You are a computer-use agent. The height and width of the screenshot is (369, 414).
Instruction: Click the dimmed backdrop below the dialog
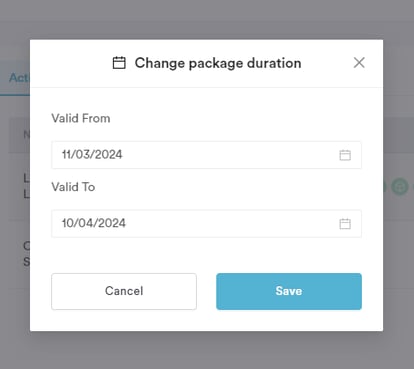point(207,350)
